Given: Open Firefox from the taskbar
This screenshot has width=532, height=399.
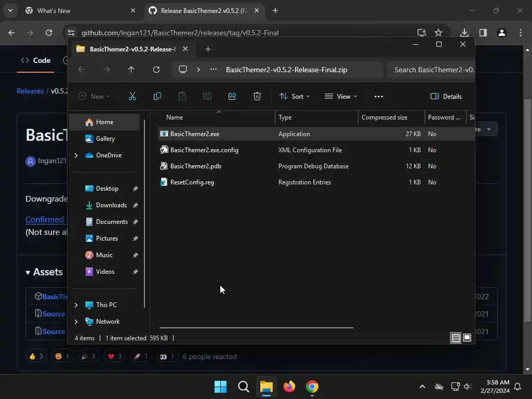Looking at the screenshot, I should (x=289, y=387).
